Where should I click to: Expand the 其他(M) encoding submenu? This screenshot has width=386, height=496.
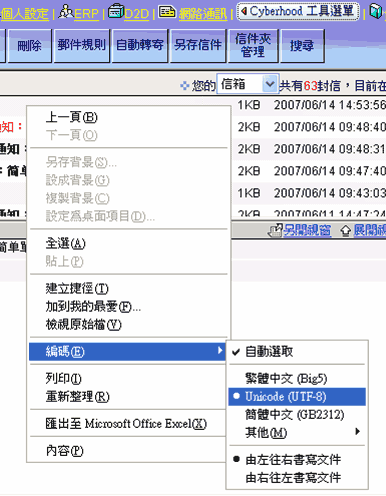297,433
